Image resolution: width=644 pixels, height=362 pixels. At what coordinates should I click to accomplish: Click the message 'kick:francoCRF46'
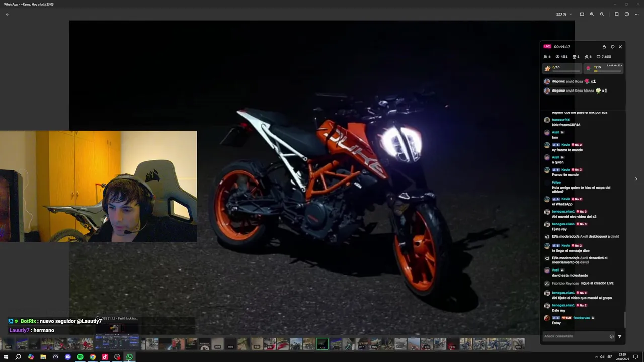[x=566, y=125]
